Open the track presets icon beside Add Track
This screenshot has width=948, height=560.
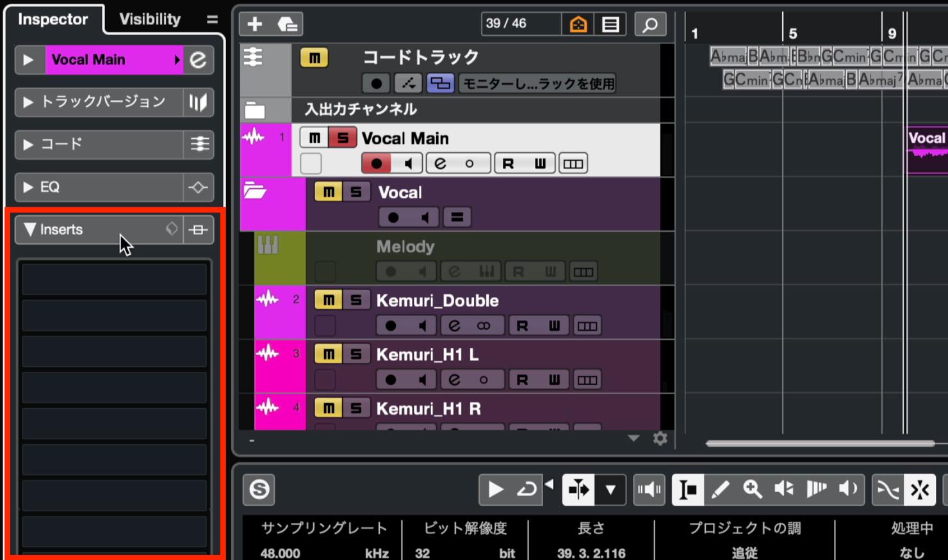coord(288,24)
